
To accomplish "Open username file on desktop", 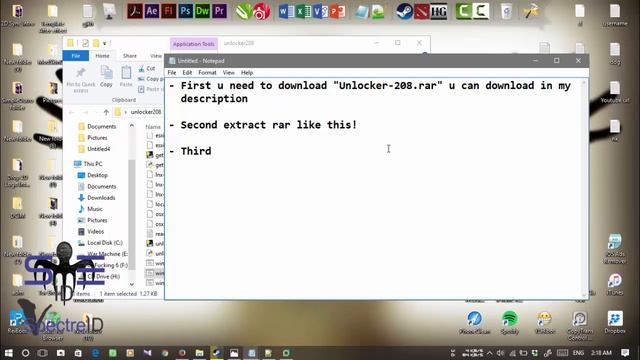I will [615, 16].
